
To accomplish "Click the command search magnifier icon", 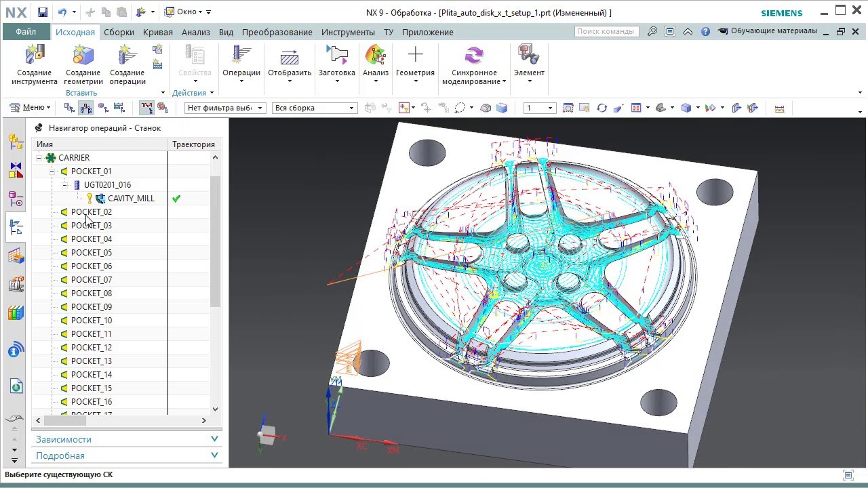I will [652, 31].
